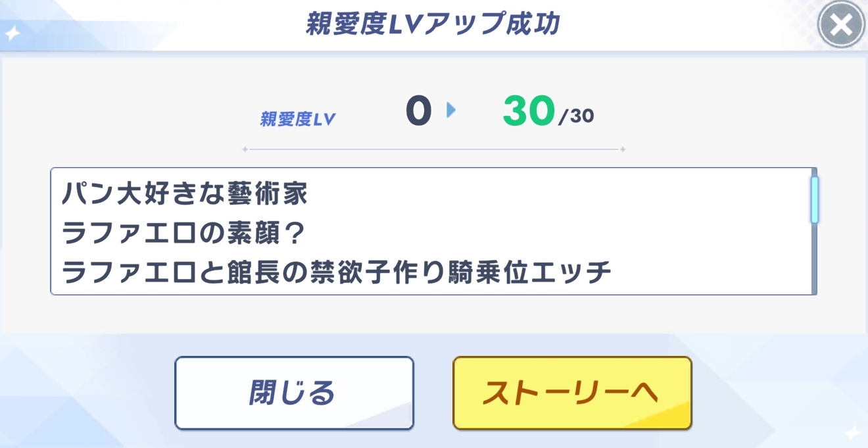Click the sparkle icon in bottom-right corner
The height and width of the screenshot is (448, 868).
(852, 432)
